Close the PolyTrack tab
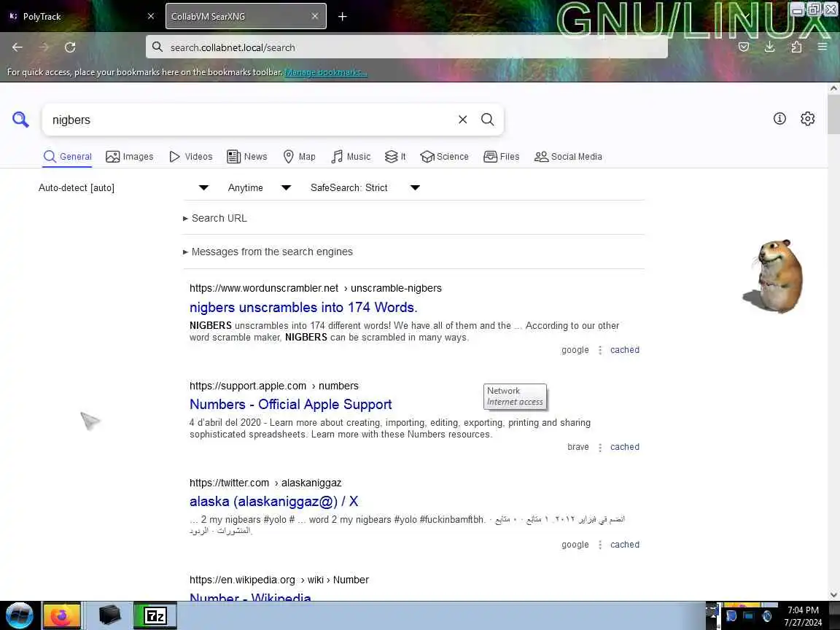The image size is (840, 630). pos(151,16)
